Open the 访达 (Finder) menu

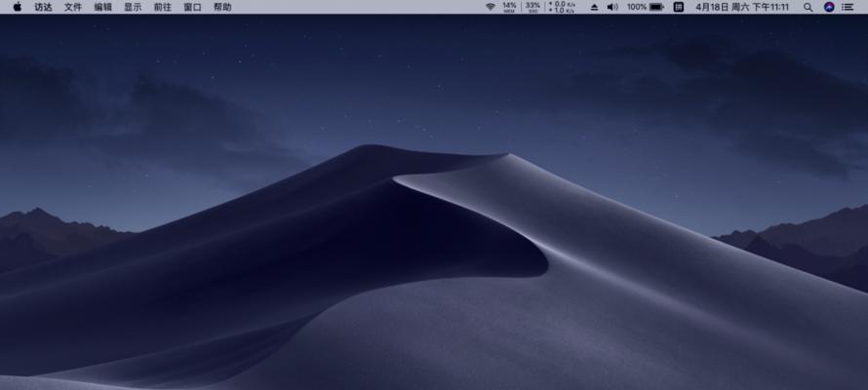[43, 7]
